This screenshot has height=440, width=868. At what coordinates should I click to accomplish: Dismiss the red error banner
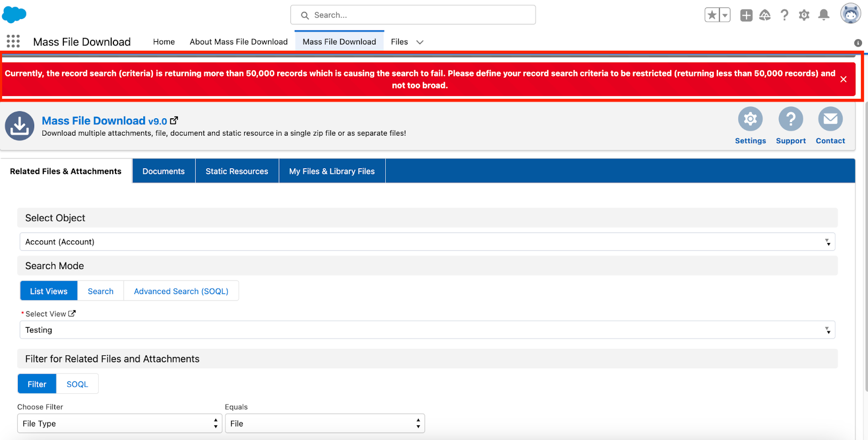tap(843, 79)
